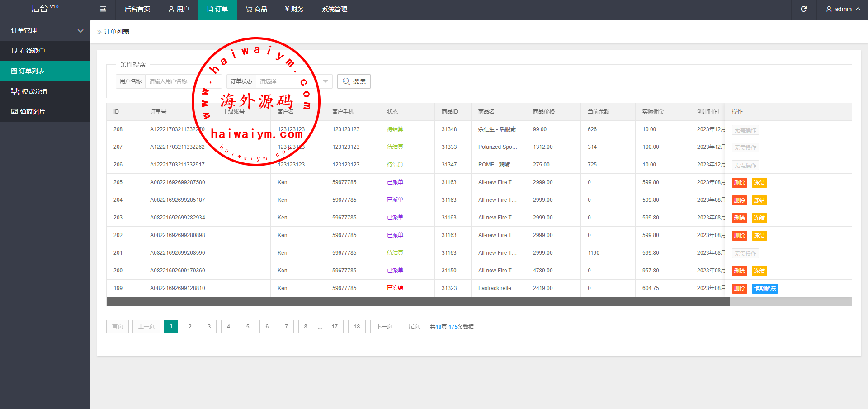This screenshot has height=409, width=868.
Task: Click the 下一页 next page button
Action: pyautogui.click(x=384, y=327)
